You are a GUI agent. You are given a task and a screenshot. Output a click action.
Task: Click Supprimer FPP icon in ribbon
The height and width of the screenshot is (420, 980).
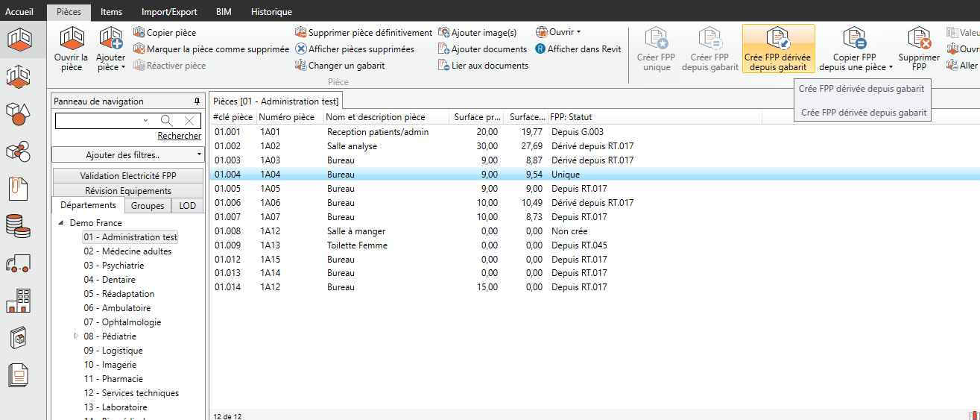(919, 39)
